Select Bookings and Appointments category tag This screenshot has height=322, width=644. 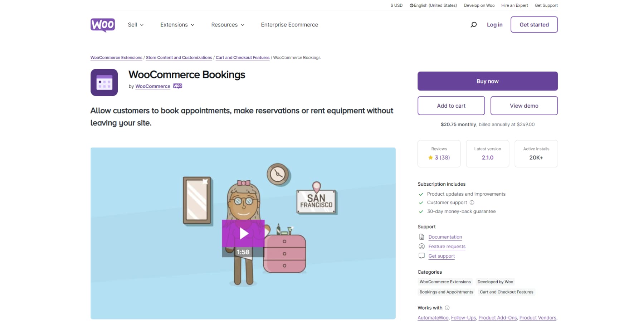click(446, 292)
